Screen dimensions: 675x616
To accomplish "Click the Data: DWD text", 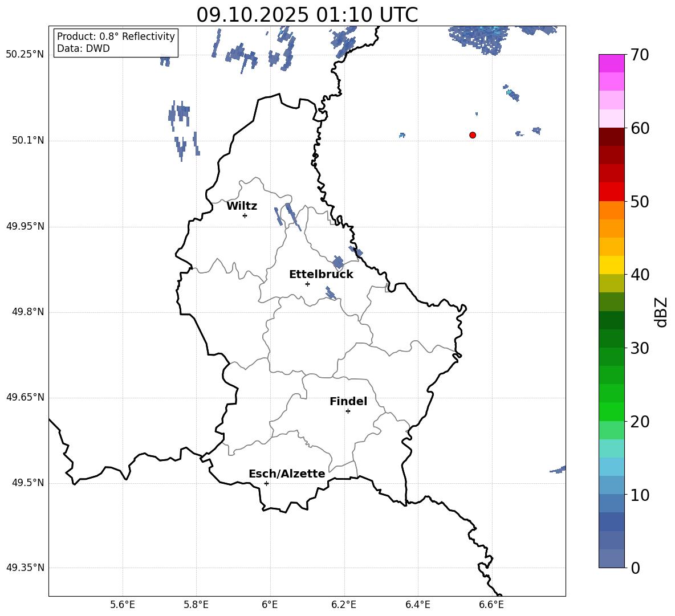I will 83,48.
